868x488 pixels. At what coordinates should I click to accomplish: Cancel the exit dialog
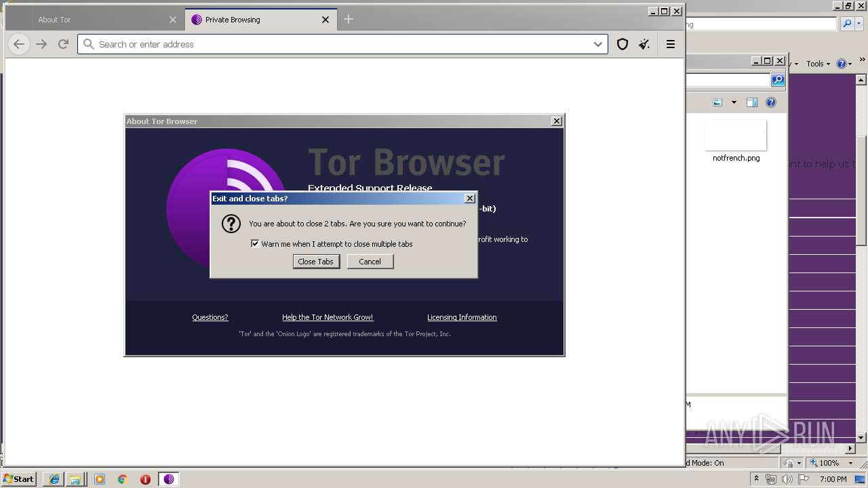(x=370, y=262)
